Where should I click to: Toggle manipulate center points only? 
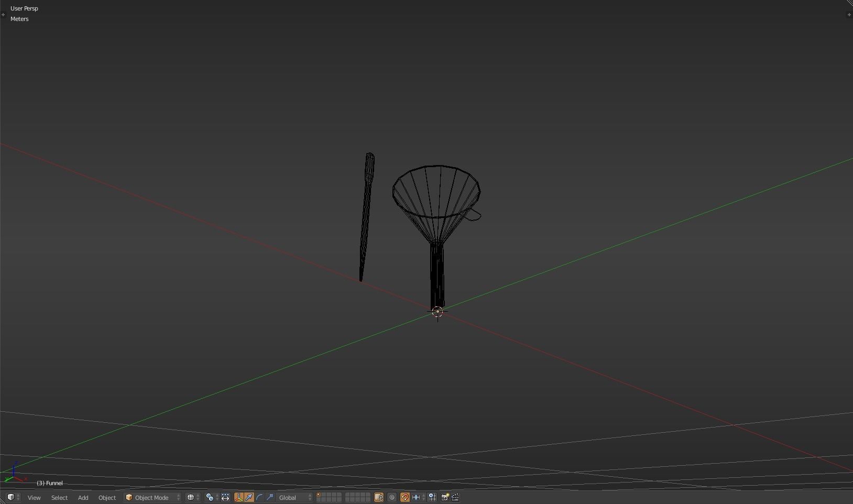(225, 498)
